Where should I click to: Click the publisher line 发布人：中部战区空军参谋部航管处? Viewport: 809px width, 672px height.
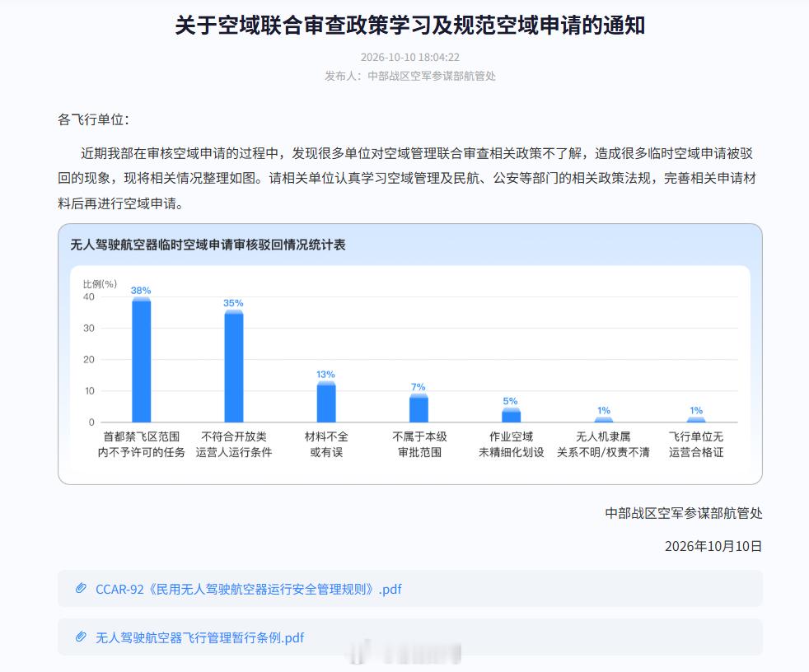(409, 77)
